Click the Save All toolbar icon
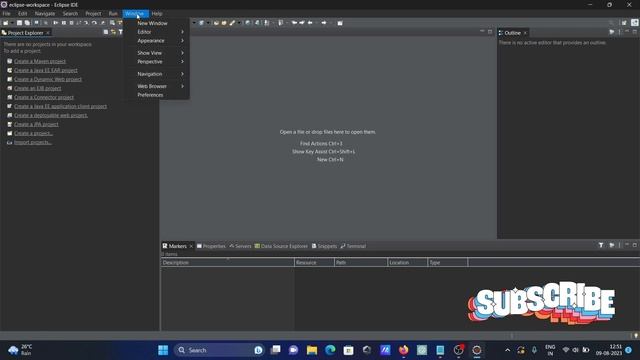Image resolution: width=640 pixels, height=360 pixels. pos(27,23)
